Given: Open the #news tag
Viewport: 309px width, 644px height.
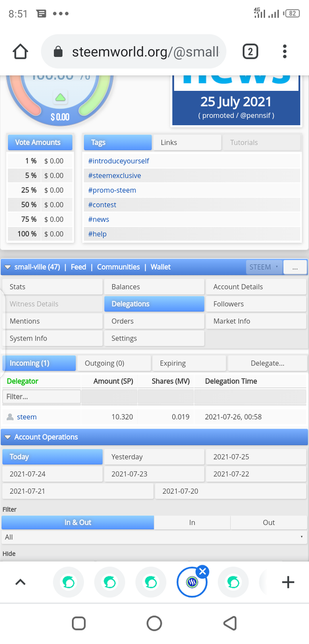Looking at the screenshot, I should click(98, 219).
